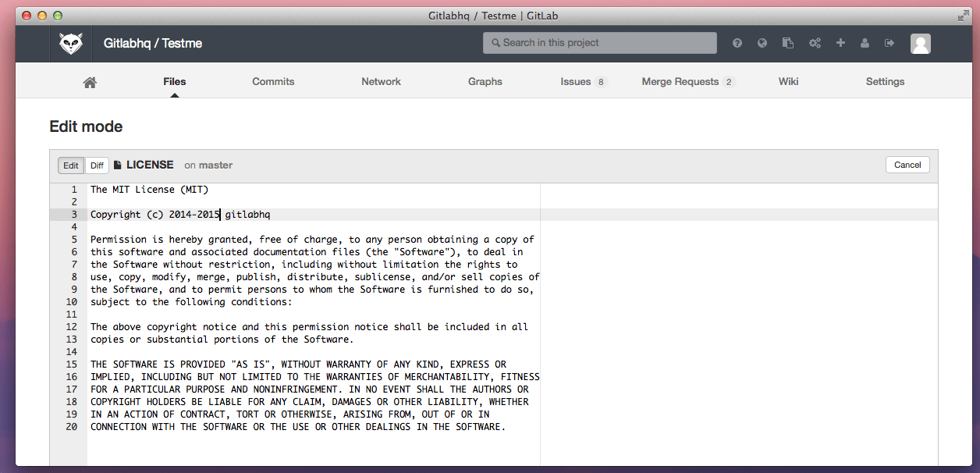
Task: Open the help icon in the header
Action: click(737, 43)
